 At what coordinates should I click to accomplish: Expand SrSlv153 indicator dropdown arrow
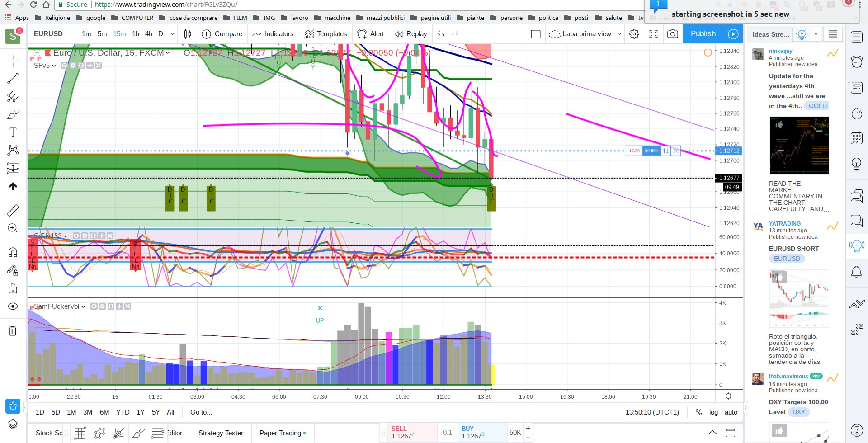pos(66,236)
